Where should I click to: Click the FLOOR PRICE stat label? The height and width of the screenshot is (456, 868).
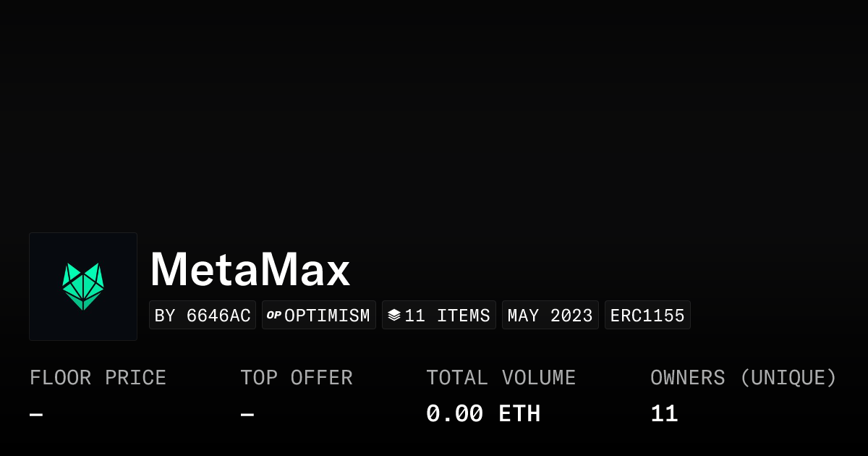98,378
